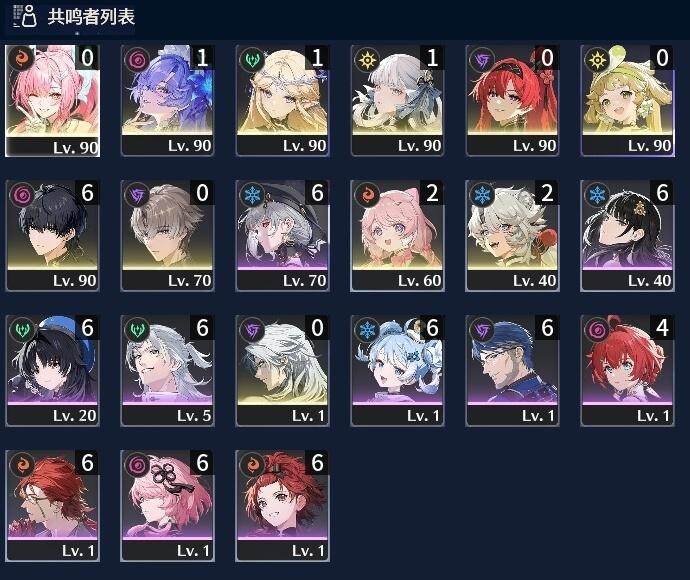Click the fusion element icon on first card

coord(21,59)
